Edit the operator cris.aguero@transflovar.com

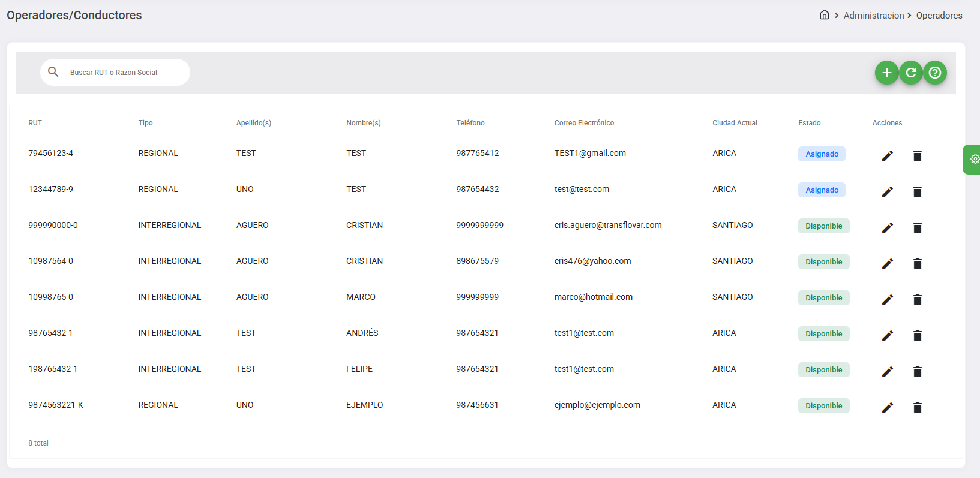coord(887,228)
